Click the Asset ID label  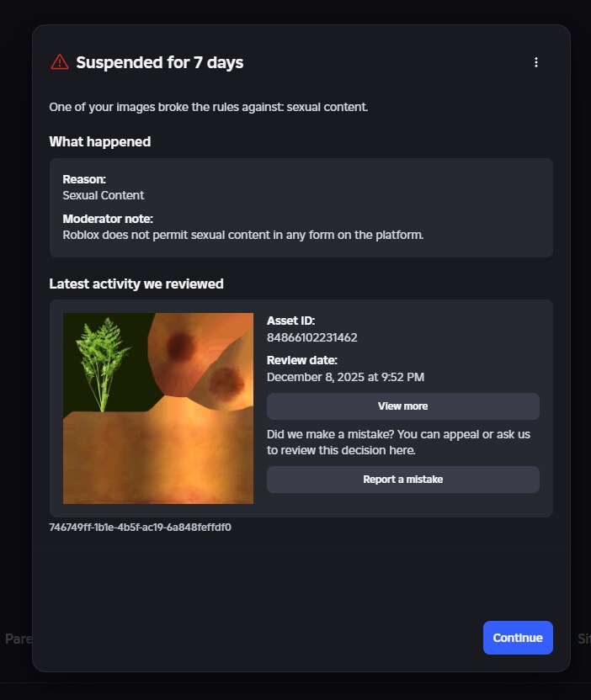(x=290, y=321)
